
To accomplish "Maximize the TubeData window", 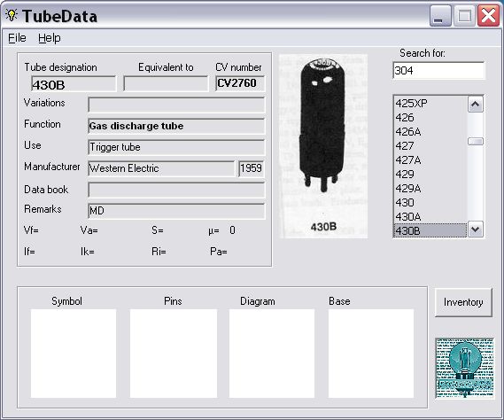I will coord(464,16).
